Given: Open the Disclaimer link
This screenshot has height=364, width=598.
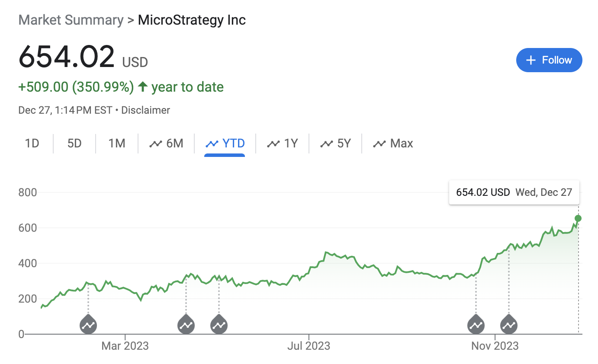Looking at the screenshot, I should tap(145, 110).
